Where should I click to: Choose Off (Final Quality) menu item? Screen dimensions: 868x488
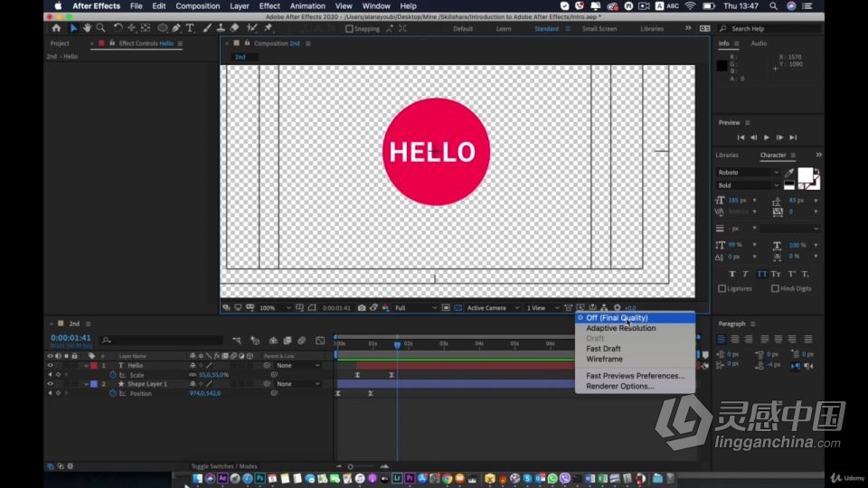pyautogui.click(x=635, y=317)
